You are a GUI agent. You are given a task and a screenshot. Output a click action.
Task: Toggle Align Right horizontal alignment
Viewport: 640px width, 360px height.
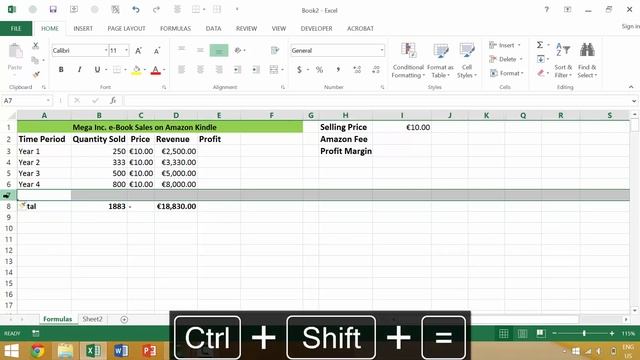[x=219, y=70]
